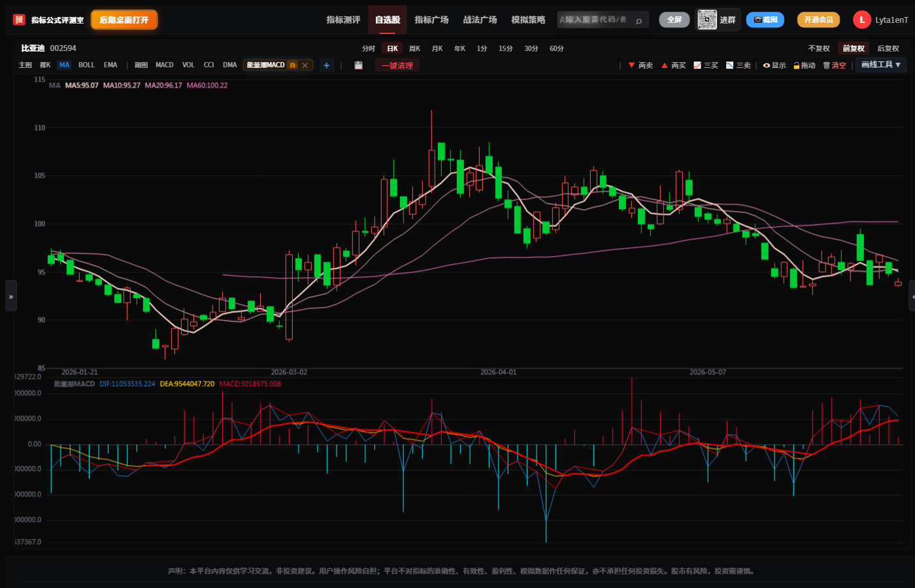Expand the right side panel handle
The image size is (915, 588).
tap(912, 296)
